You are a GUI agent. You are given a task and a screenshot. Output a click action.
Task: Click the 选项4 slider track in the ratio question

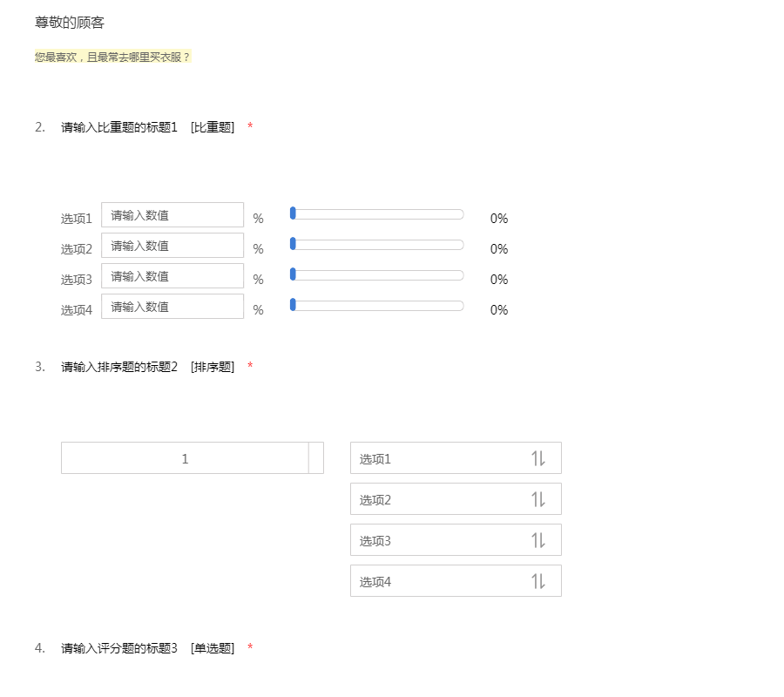click(378, 306)
